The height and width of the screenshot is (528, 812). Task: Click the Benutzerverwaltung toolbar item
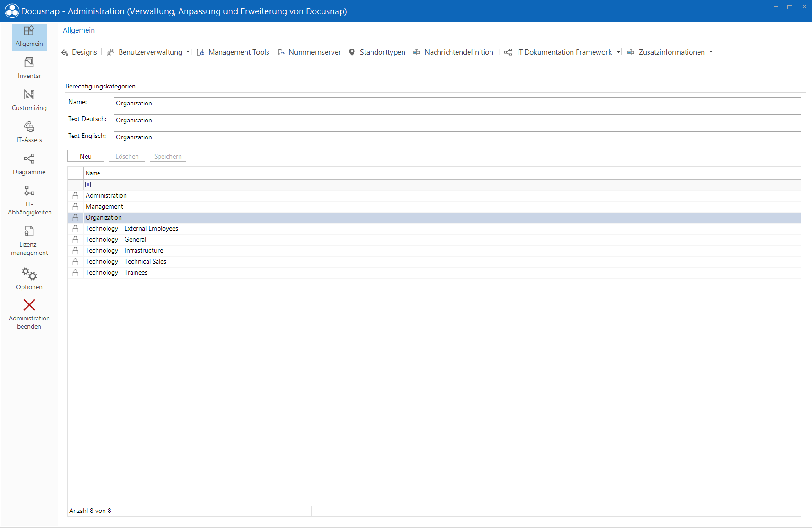(145, 52)
